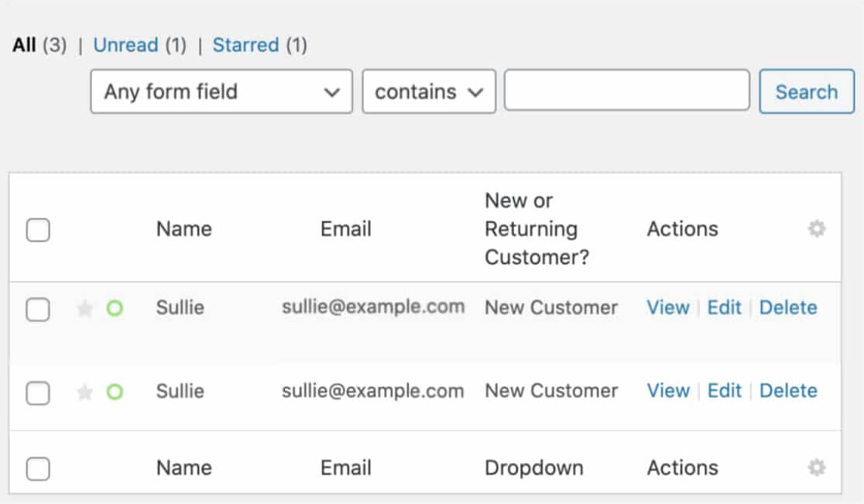Open column settings gear in table header
864x504 pixels.
pyautogui.click(x=816, y=229)
